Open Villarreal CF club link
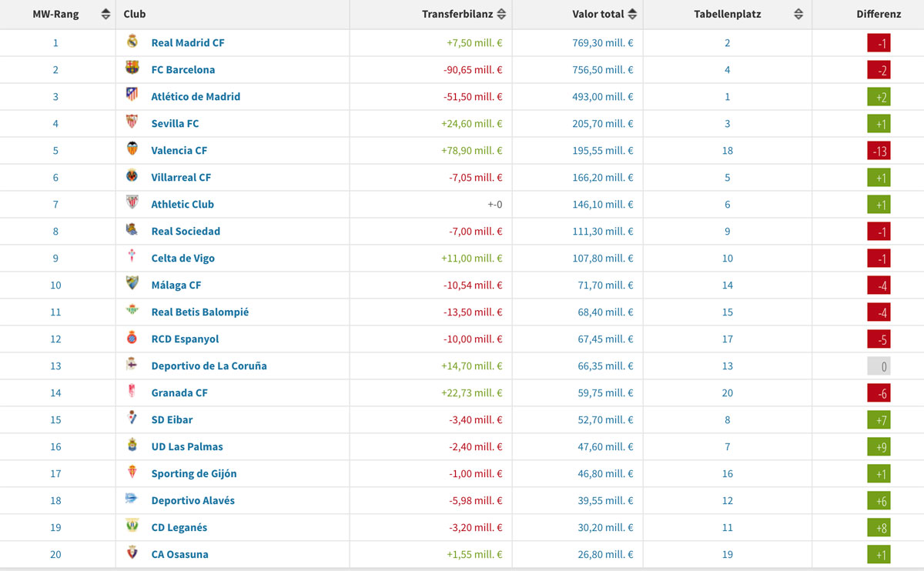 coord(181,177)
